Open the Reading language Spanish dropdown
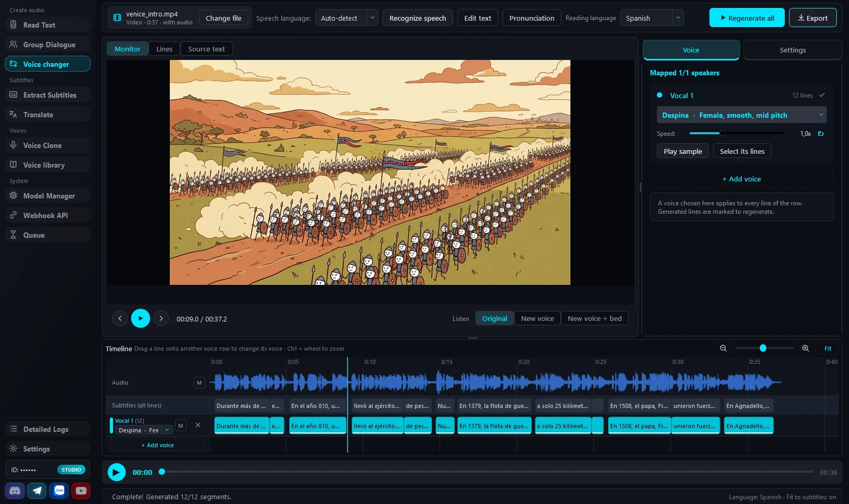 click(678, 18)
